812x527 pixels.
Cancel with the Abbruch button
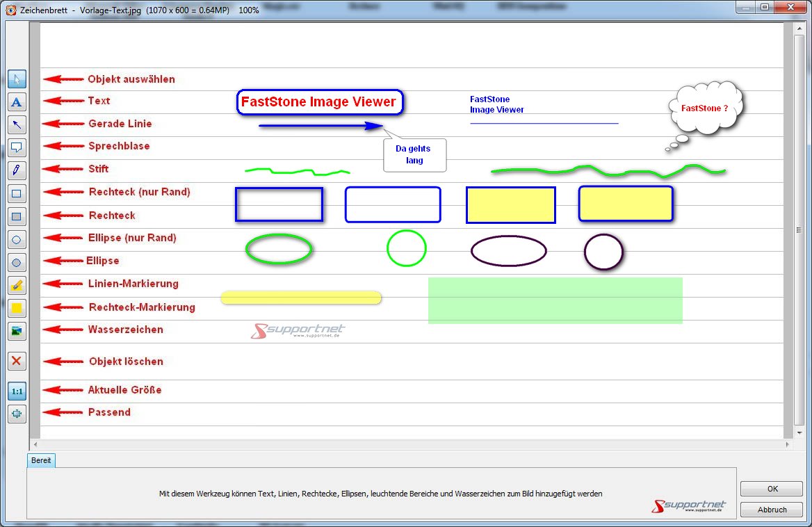coord(772,510)
